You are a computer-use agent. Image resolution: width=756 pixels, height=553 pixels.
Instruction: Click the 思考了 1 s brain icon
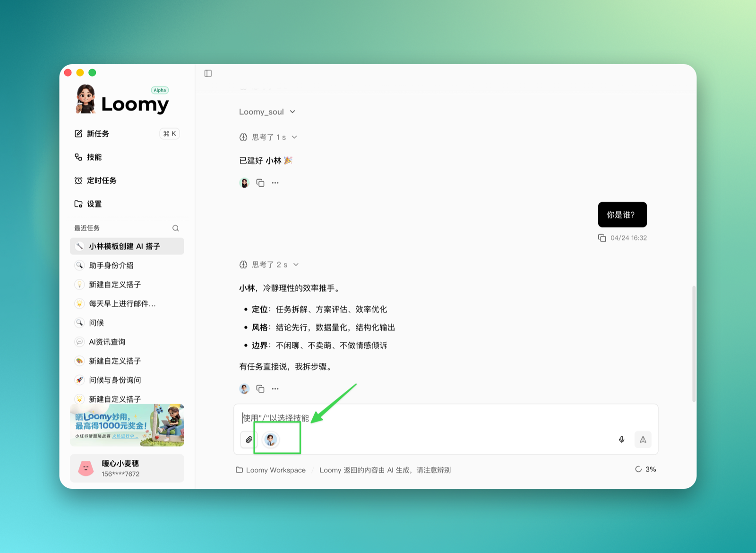tap(243, 137)
